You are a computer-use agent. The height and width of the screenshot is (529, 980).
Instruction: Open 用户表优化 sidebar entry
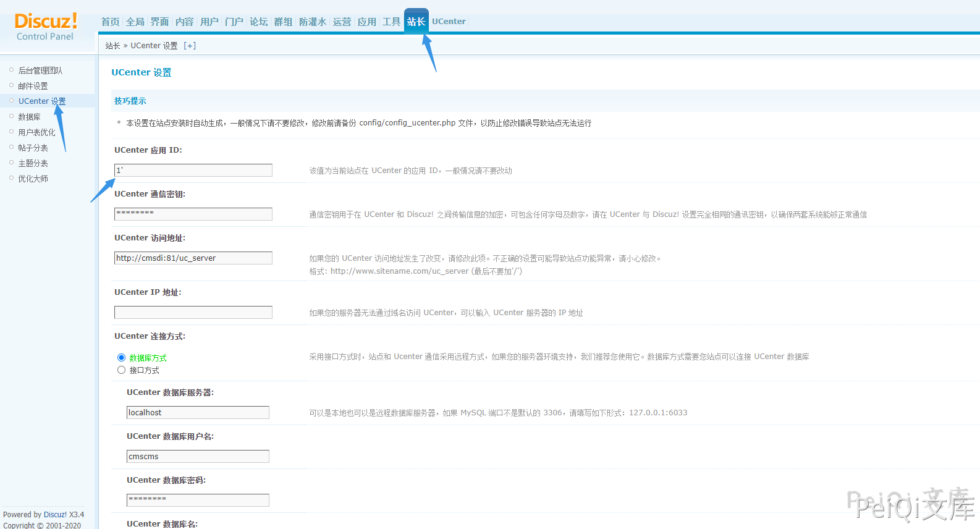click(36, 132)
